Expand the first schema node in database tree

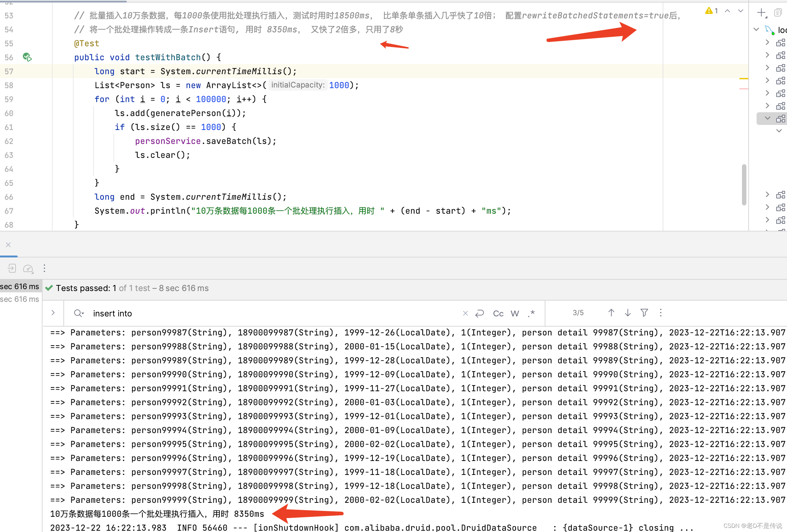pos(767,42)
